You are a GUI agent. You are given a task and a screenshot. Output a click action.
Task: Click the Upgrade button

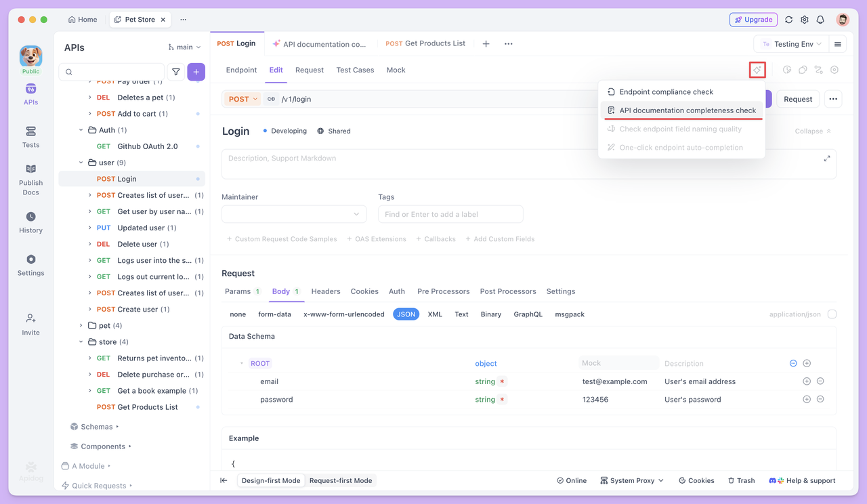pyautogui.click(x=753, y=20)
